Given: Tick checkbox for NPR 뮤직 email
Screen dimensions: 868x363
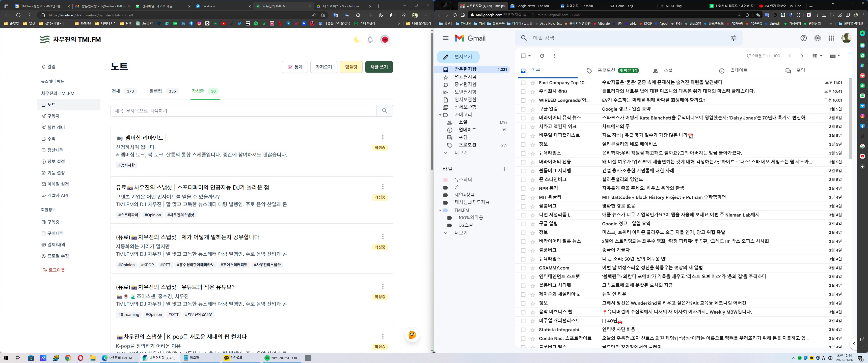Looking at the screenshot, I should (523, 189).
